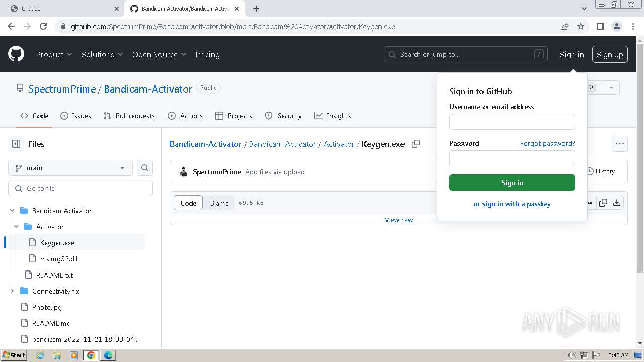Open Photo.jpg in file tree

[47, 307]
